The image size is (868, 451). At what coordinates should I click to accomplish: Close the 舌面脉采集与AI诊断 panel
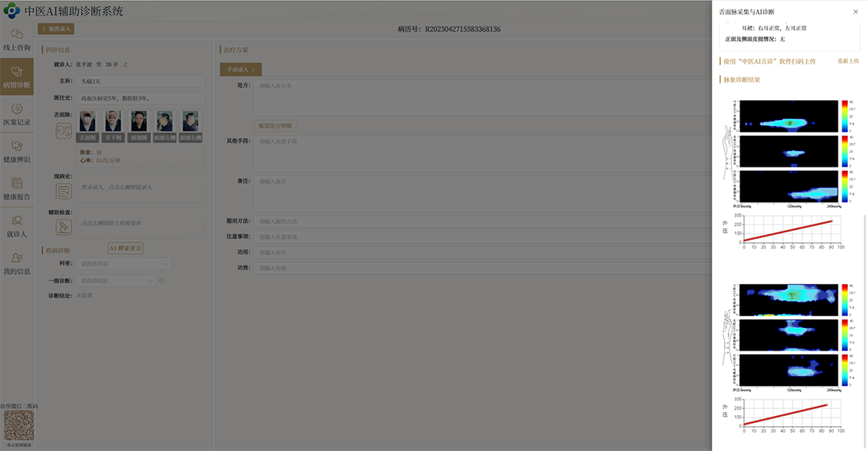click(856, 12)
